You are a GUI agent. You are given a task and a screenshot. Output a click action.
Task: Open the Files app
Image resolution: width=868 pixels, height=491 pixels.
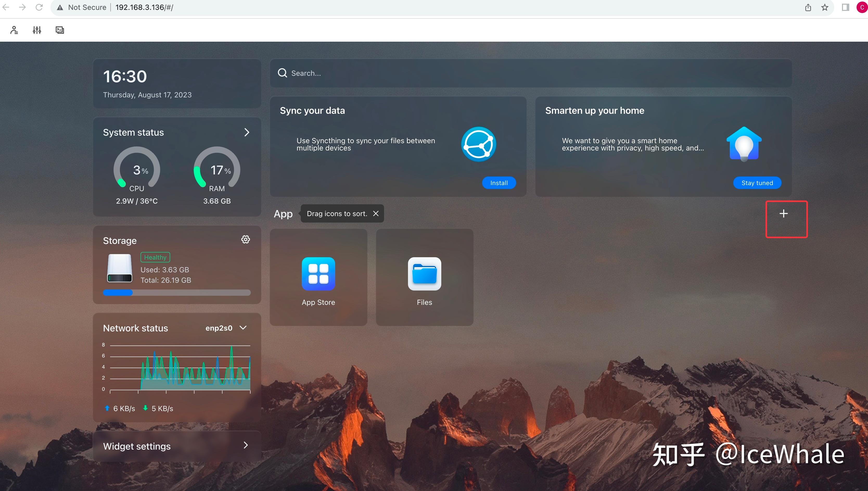pos(424,274)
